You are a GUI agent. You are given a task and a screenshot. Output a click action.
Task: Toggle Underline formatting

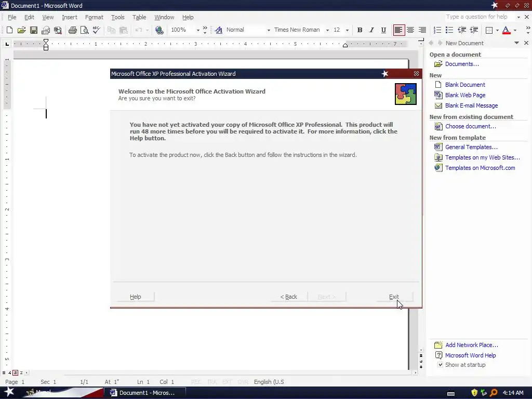[383, 30]
